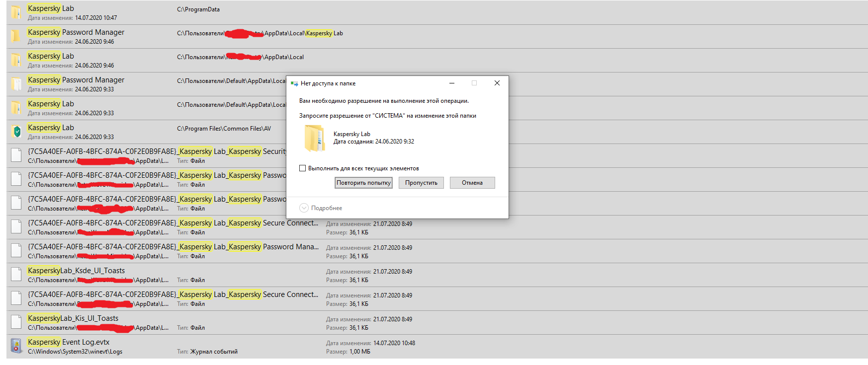The image size is (868, 365).
Task: Select KasperskyLab_Ksde_UI_Toasts file icon
Action: point(16,275)
